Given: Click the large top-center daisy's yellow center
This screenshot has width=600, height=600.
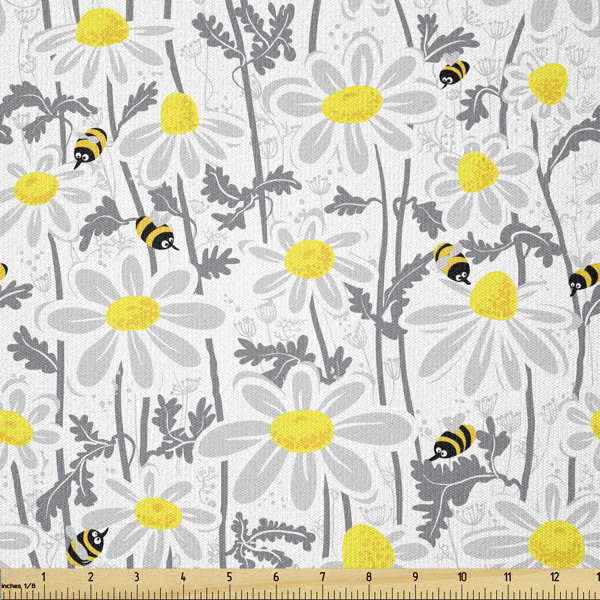Looking at the screenshot, I should [352, 104].
